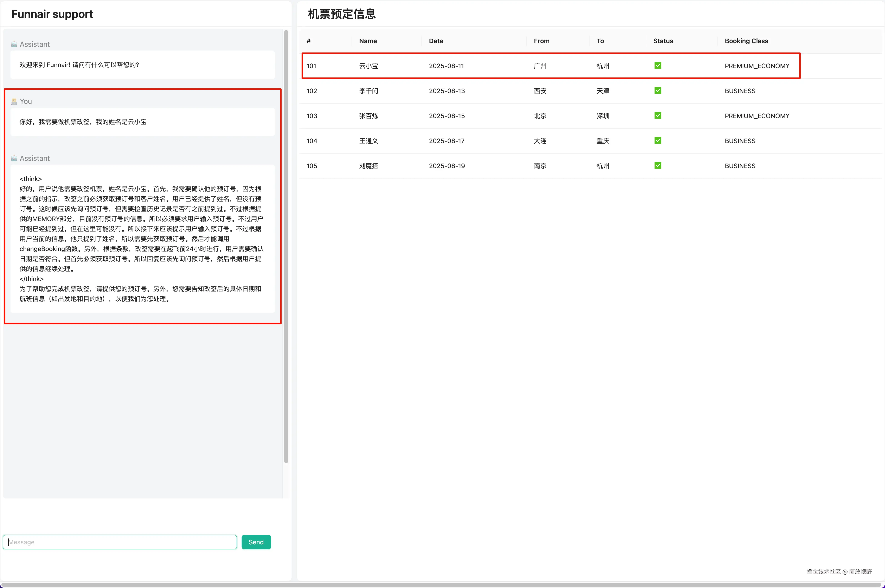Viewport: 885px width, 588px height.
Task: Toggle status checkbox for booking 103
Action: pos(657,115)
